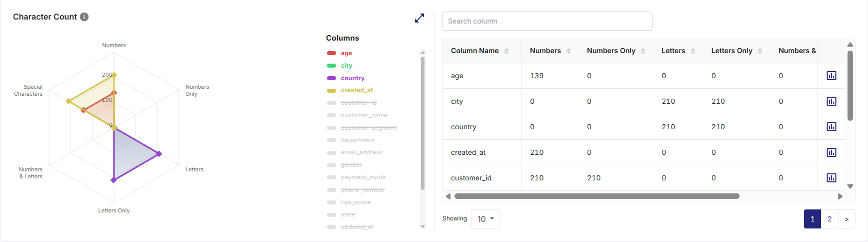
Task: Toggle country series in legend
Action: click(345, 78)
